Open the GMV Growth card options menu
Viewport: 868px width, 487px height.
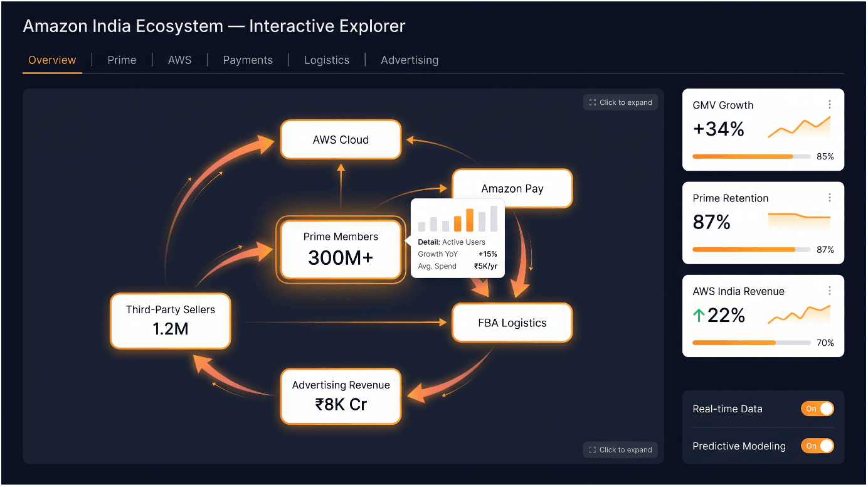click(830, 105)
